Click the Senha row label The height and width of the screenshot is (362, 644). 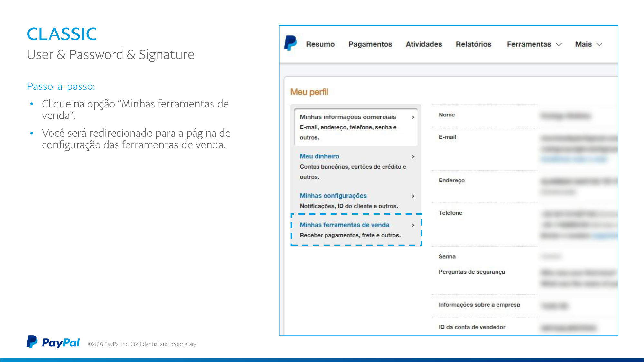coord(447,256)
